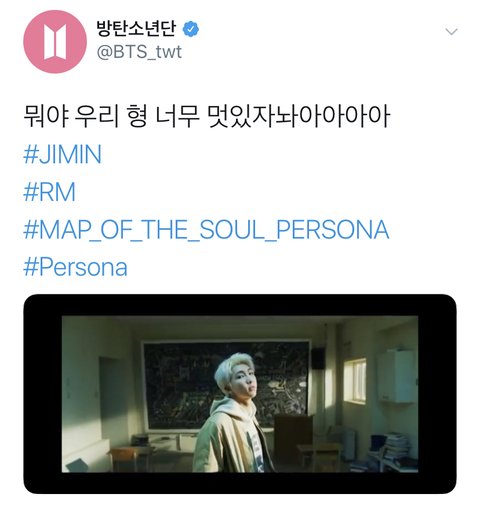Click the blue verified checkmark badge
This screenshot has width=480, height=523.
point(191,29)
